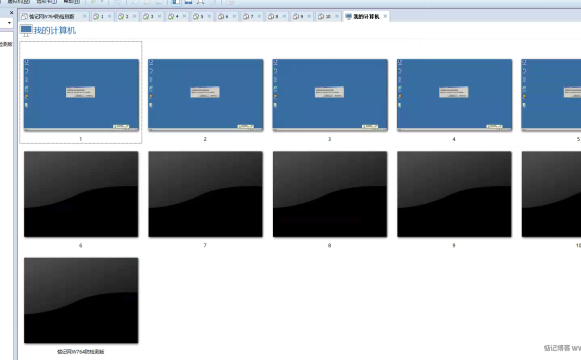Viewport: 581px width, 360px height.
Task: Switch to virtual machine tab 6
Action: click(x=223, y=16)
